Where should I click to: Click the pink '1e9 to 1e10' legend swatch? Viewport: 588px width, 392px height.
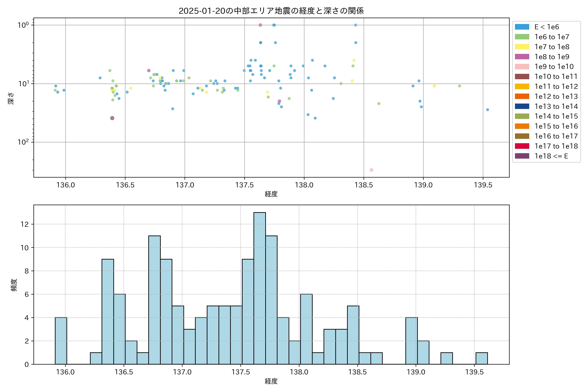(522, 67)
